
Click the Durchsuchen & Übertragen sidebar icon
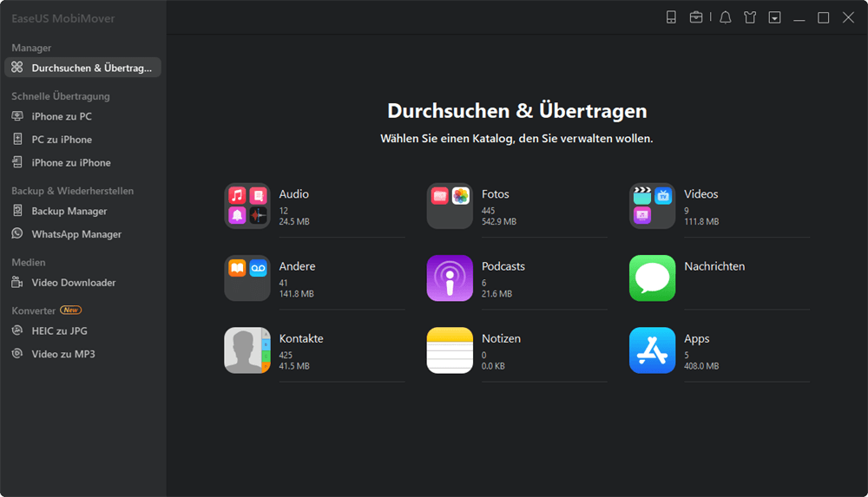coord(17,68)
